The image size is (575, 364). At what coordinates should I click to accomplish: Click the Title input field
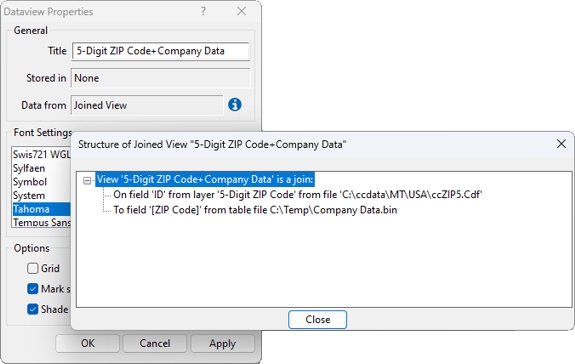(161, 51)
